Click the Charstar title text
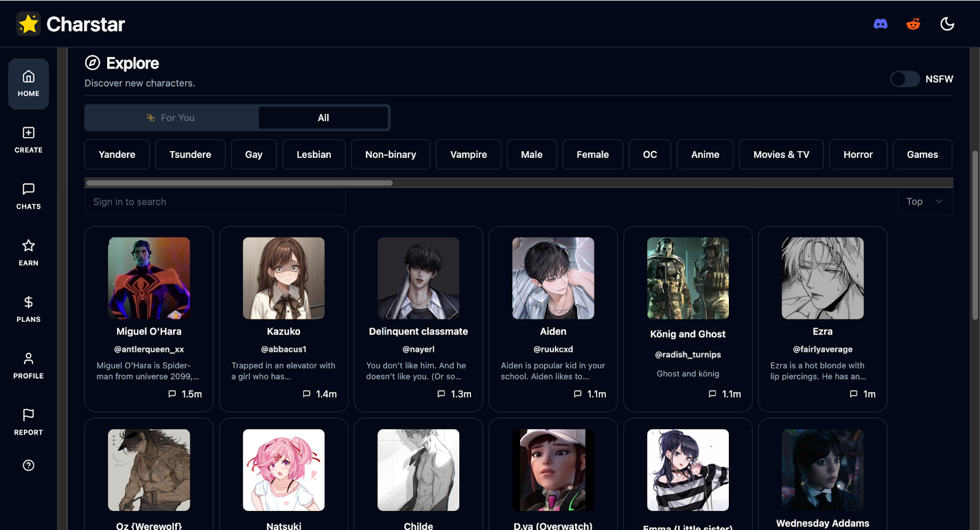This screenshot has height=530, width=980. [86, 24]
